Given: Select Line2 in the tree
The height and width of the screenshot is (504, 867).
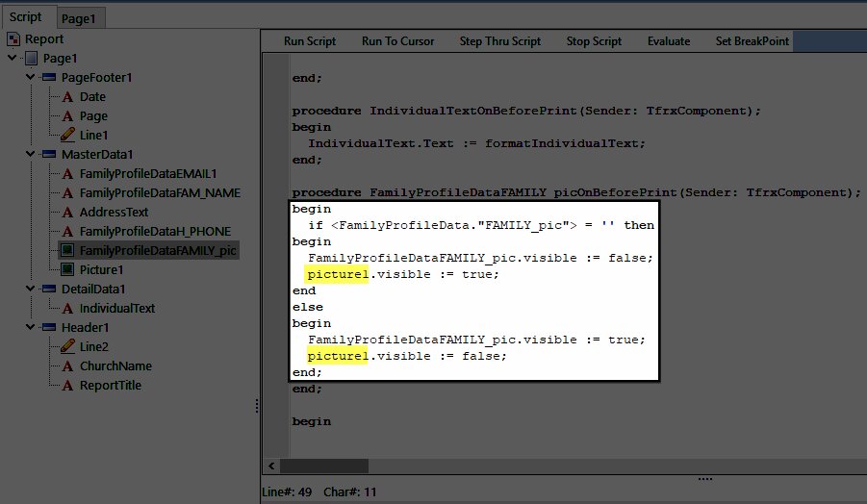Looking at the screenshot, I should pyautogui.click(x=94, y=346).
